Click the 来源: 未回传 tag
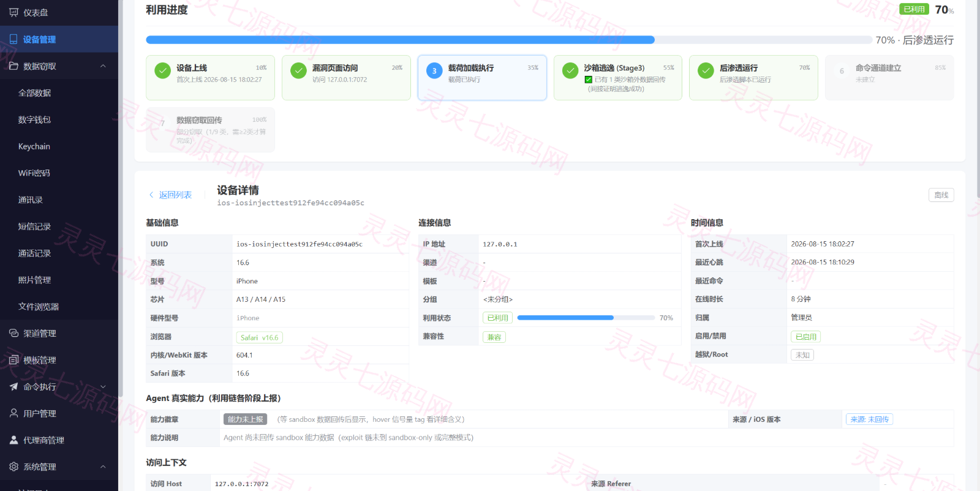This screenshot has height=491, width=980. 870,419
